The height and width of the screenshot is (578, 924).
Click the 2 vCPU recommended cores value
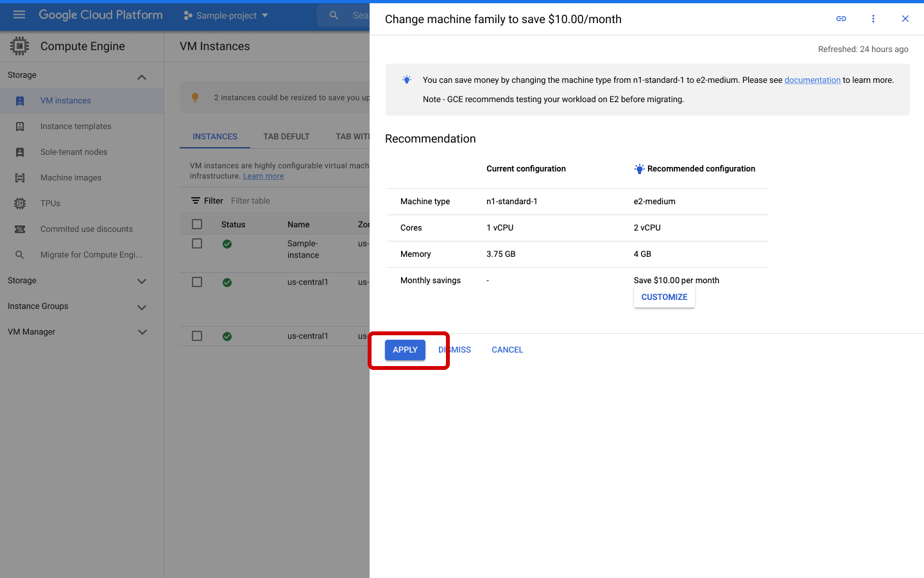tap(647, 228)
